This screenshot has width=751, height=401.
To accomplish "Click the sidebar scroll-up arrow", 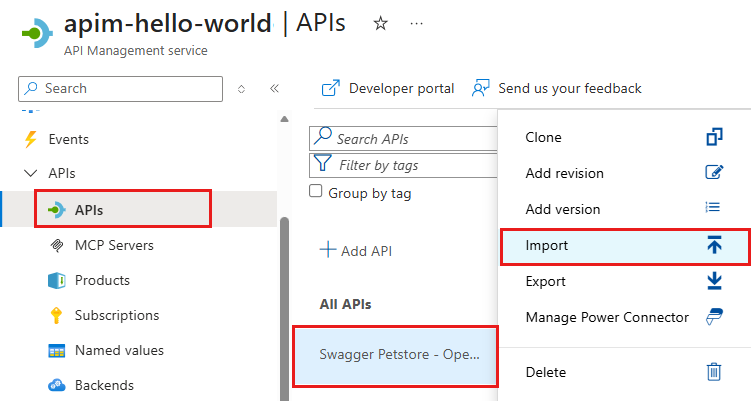I will [x=284, y=119].
